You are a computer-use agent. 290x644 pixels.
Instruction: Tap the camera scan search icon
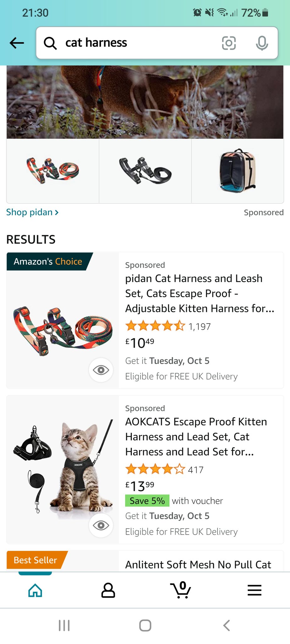(x=229, y=43)
